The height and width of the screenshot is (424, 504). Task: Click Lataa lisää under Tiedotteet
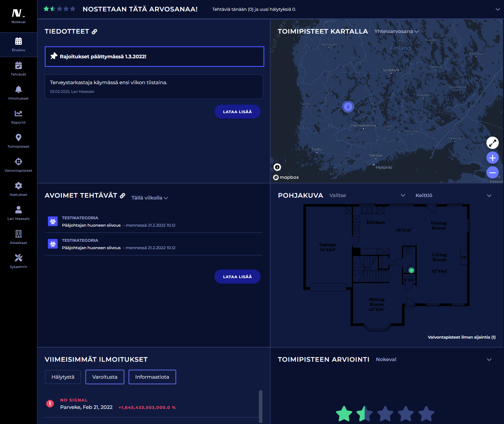[x=237, y=112]
